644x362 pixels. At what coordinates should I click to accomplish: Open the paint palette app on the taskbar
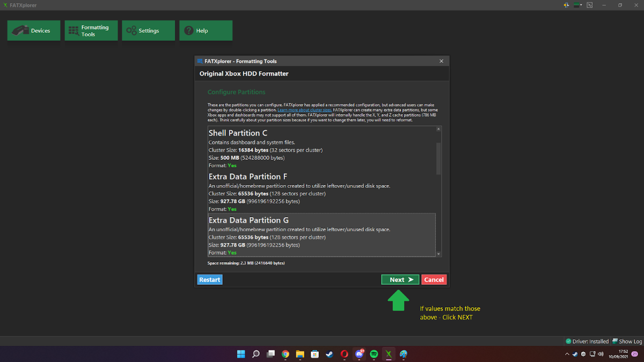click(404, 354)
